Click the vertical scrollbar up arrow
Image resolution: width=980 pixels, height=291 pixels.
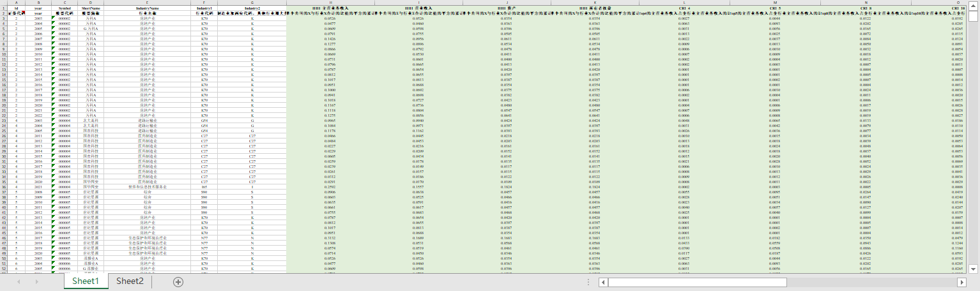pos(974,4)
